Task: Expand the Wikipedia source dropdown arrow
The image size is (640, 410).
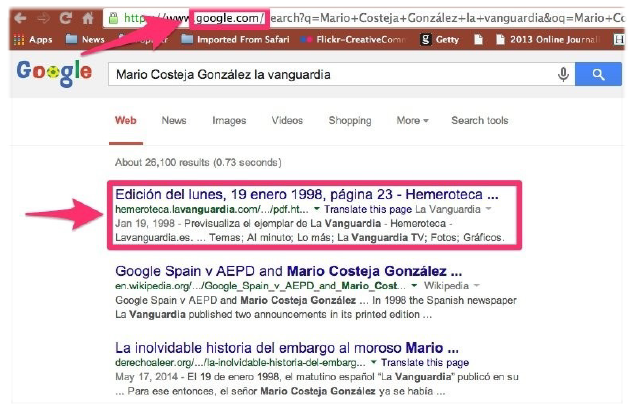Action: [476, 286]
